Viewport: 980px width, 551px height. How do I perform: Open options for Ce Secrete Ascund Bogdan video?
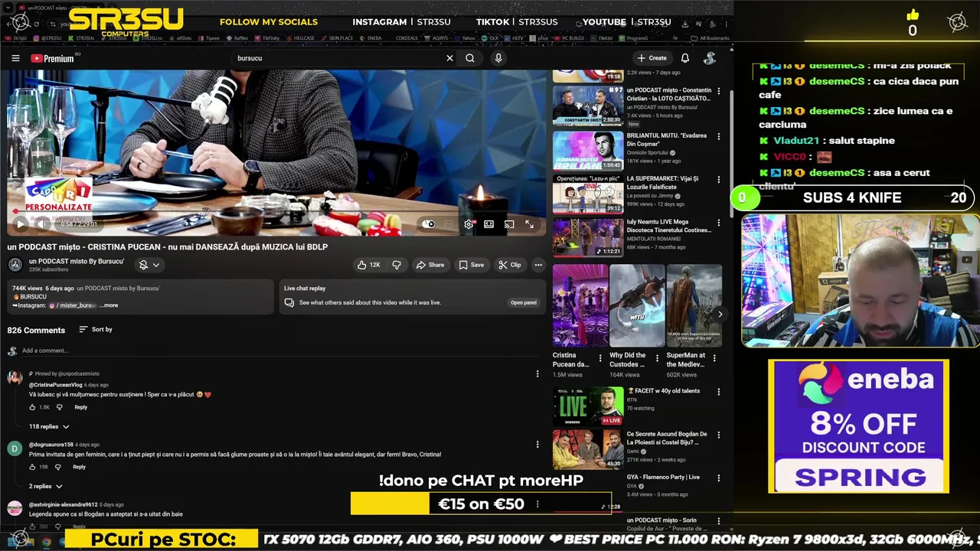718,435
